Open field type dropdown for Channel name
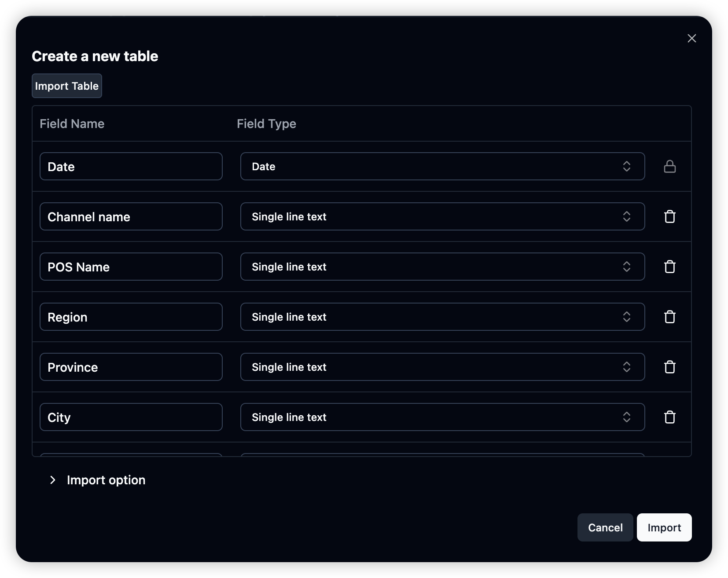 (442, 216)
